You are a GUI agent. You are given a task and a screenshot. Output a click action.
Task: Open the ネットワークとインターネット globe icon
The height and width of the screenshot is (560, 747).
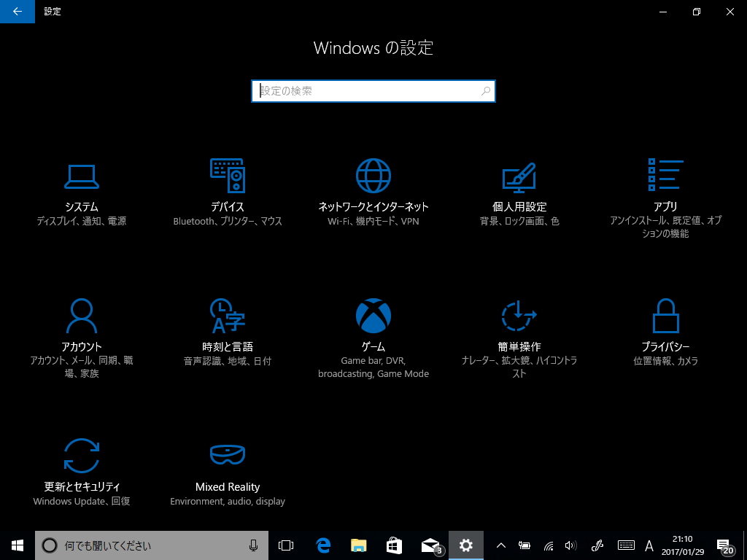coord(373,176)
